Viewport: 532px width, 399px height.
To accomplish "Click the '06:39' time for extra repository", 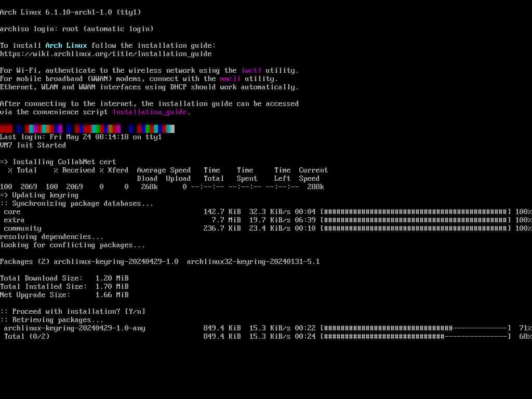I will (x=305, y=220).
